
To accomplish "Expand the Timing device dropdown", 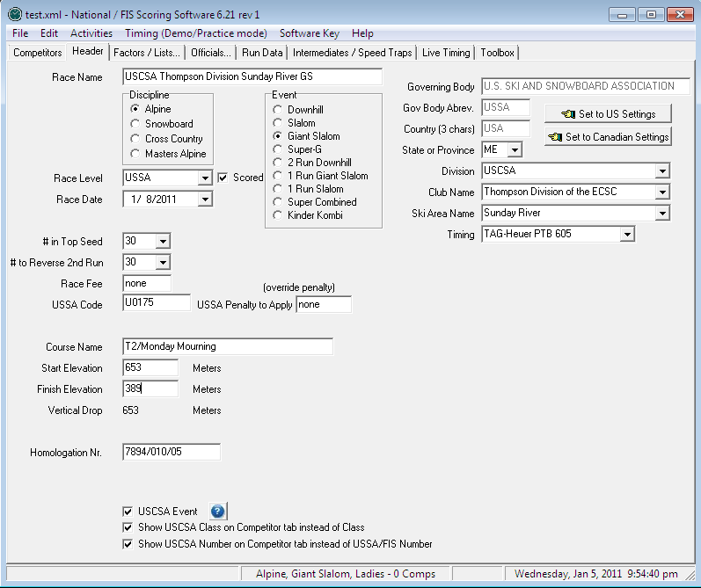I will click(626, 235).
